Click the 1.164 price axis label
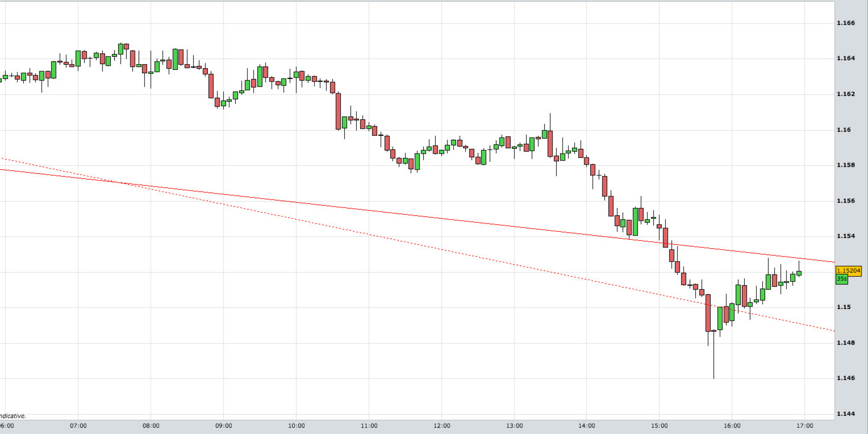Viewport: 868px width, 434px height. (846, 58)
